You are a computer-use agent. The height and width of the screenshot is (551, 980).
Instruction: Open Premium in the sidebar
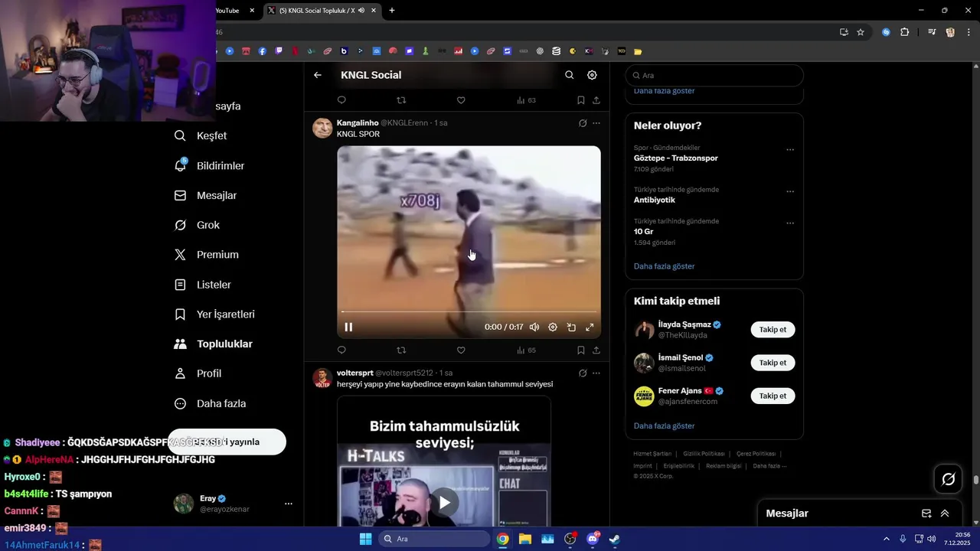click(207, 255)
